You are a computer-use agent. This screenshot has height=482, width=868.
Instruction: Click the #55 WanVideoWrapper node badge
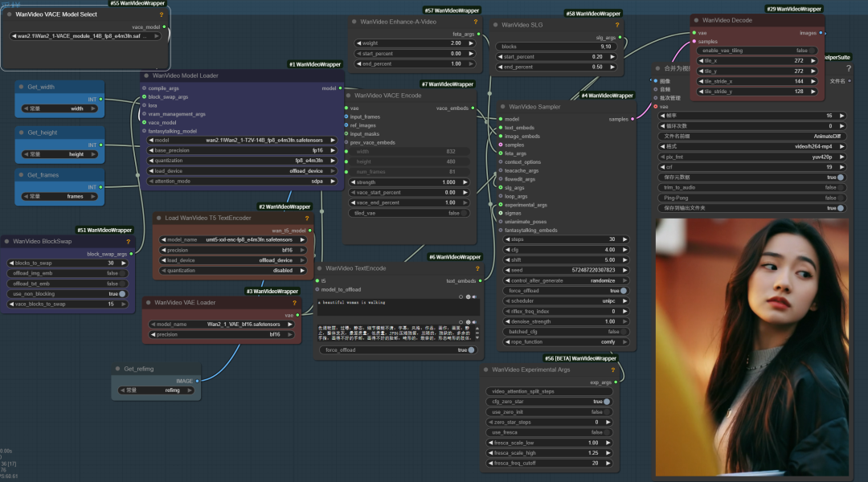click(137, 3)
